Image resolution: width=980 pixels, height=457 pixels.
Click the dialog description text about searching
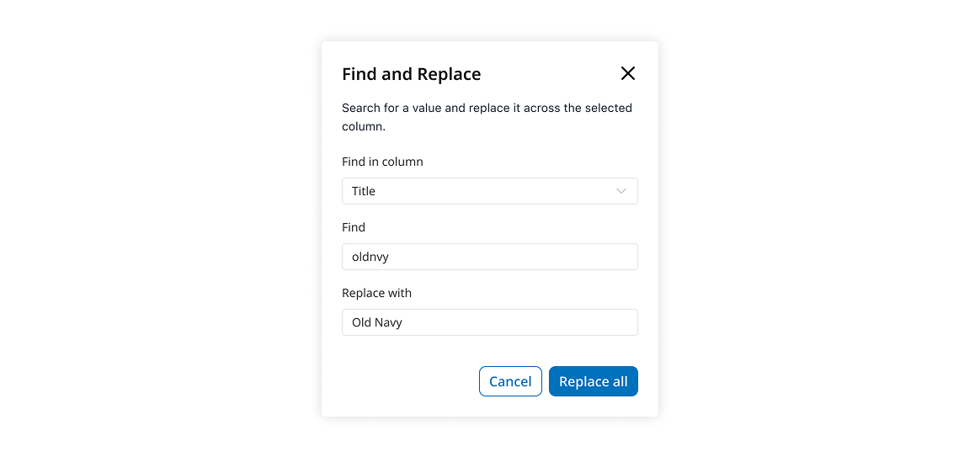487,117
